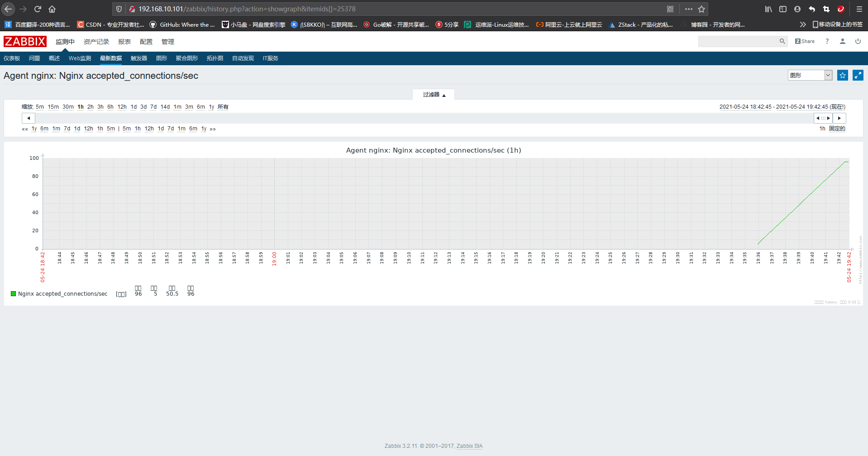Switch to the 问题 submenu tab

pos(34,58)
